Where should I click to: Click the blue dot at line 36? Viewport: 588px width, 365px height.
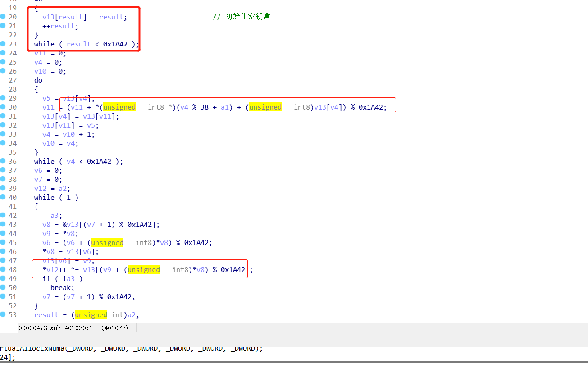coord(3,161)
